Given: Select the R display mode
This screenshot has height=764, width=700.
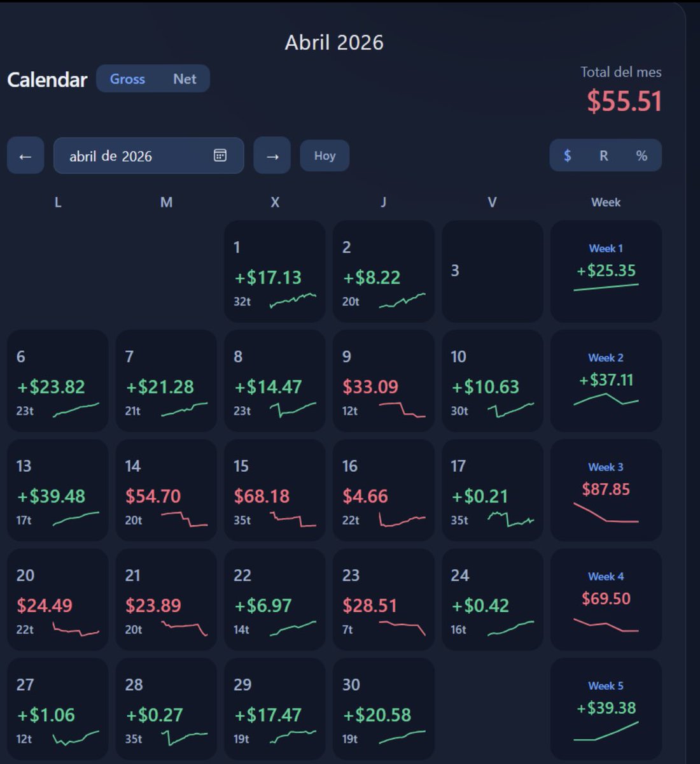Looking at the screenshot, I should (x=604, y=156).
